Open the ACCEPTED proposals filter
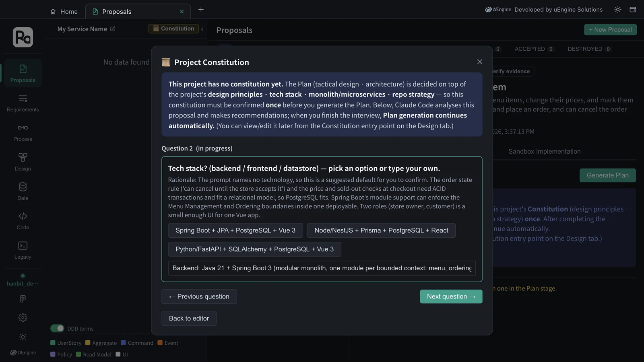644x362 pixels. tap(535, 49)
